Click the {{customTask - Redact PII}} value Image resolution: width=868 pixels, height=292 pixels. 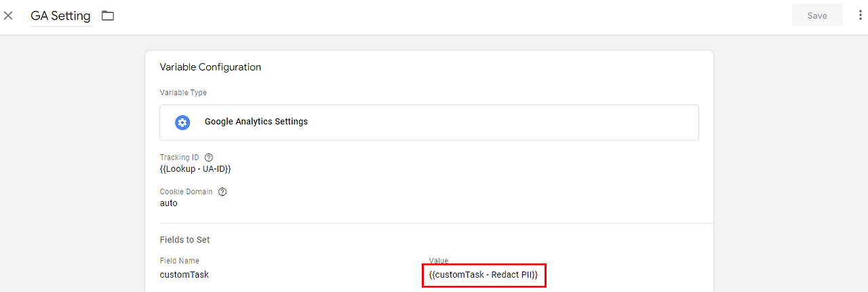pyautogui.click(x=484, y=275)
